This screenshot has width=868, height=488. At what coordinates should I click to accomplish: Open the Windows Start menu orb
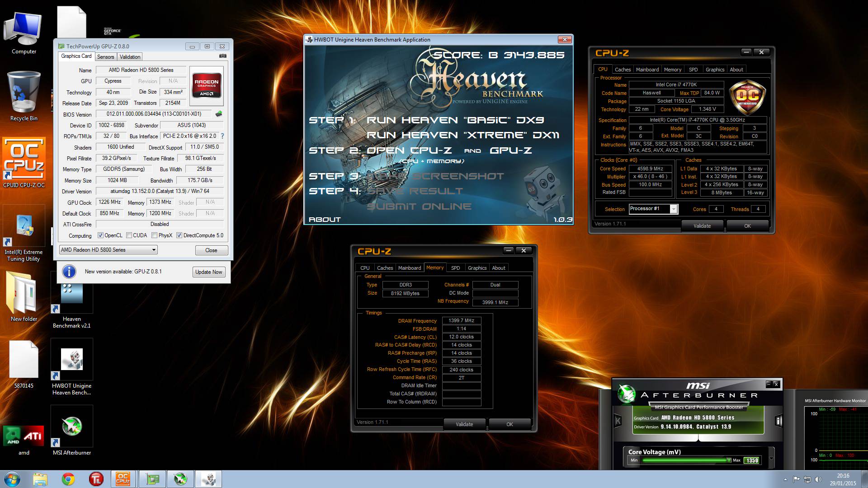point(11,479)
